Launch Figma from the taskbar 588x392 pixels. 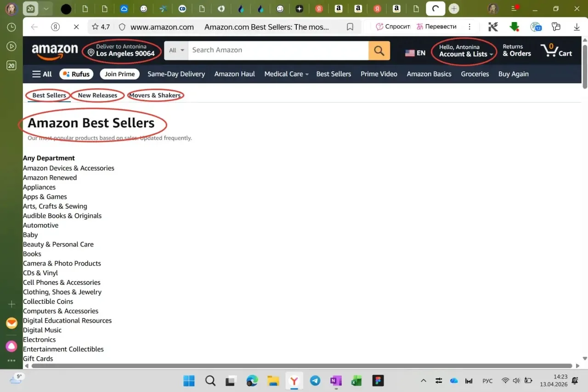pyautogui.click(x=379, y=381)
